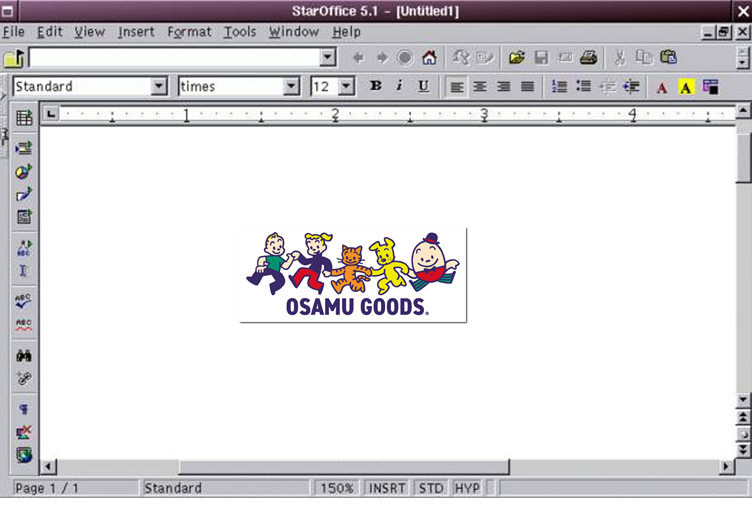Click the previous page double-arrow button

point(743,417)
